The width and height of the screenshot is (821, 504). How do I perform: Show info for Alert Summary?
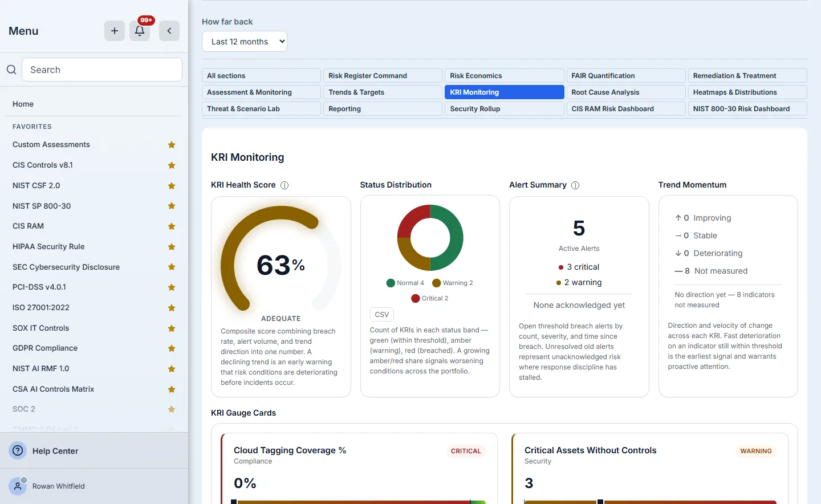(x=575, y=185)
